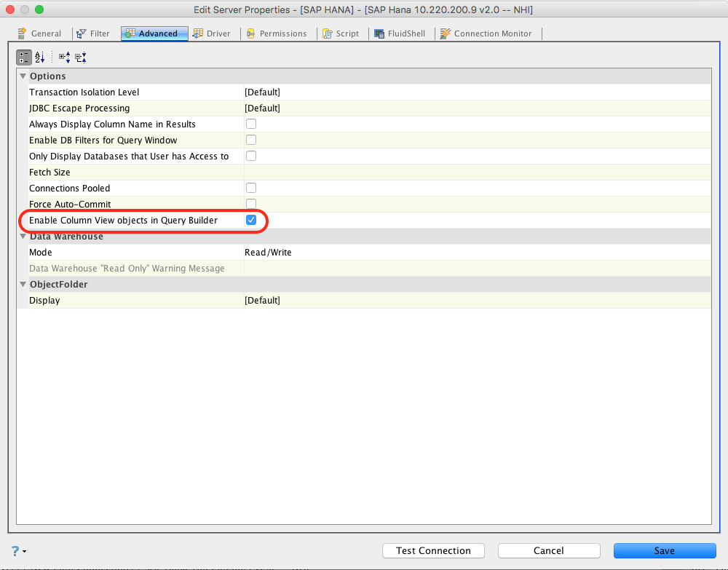Select the Mode property label
Viewport: 728px width, 570px height.
click(x=40, y=253)
